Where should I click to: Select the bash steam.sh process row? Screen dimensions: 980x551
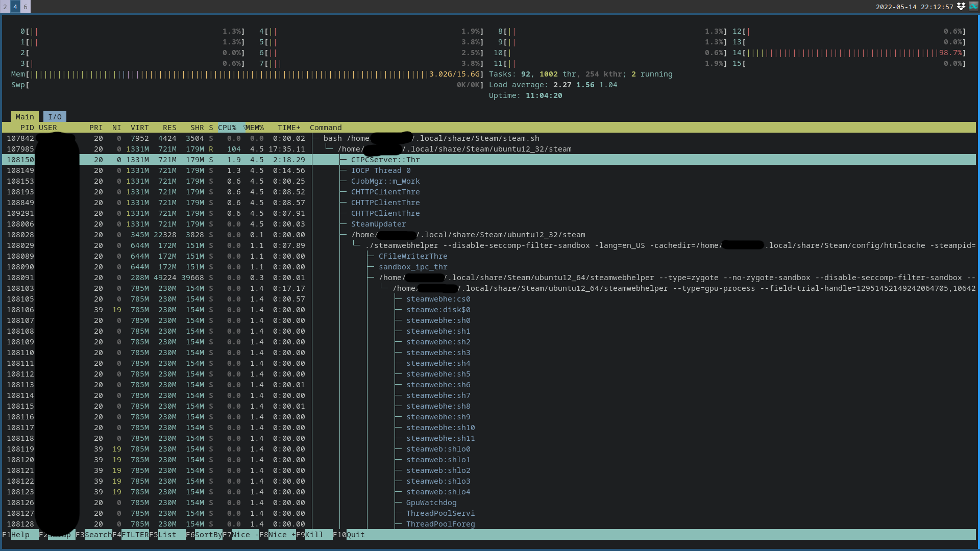point(489,138)
